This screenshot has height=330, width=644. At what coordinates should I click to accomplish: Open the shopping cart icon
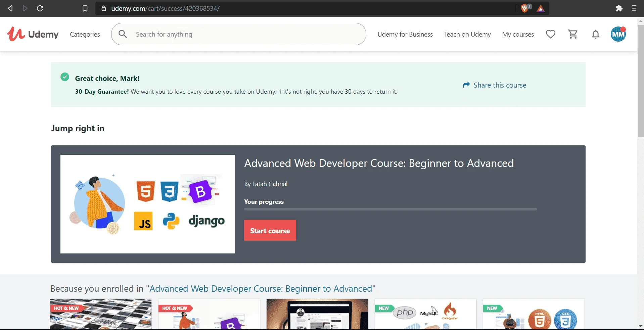point(573,34)
